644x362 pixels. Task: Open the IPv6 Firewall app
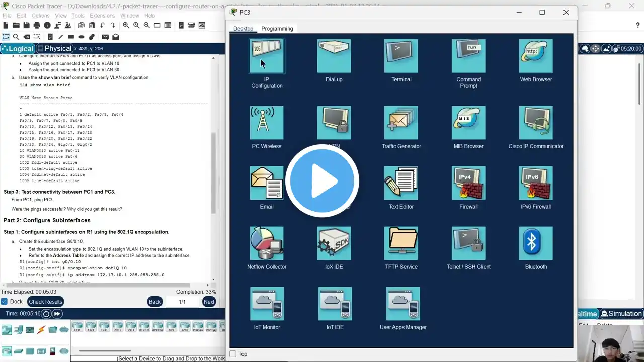[536, 183]
